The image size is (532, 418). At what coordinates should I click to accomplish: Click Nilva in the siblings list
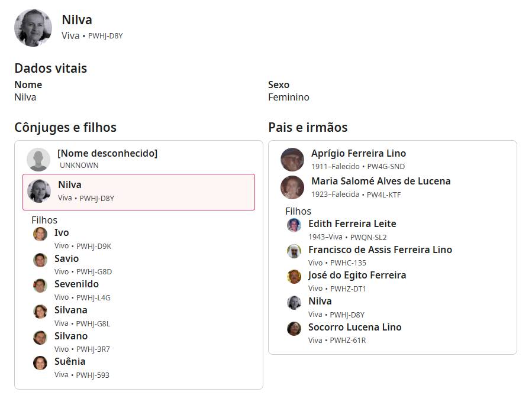320,302
